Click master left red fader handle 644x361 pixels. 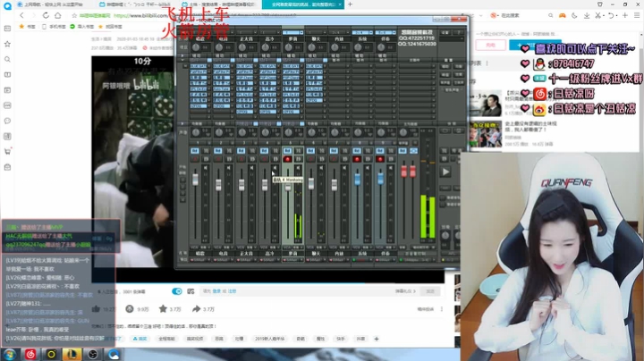click(403, 172)
